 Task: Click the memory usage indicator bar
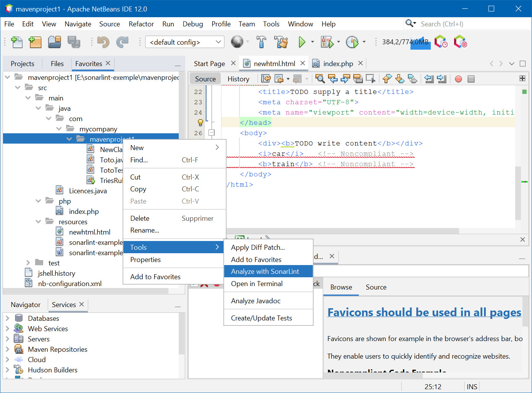[406, 42]
